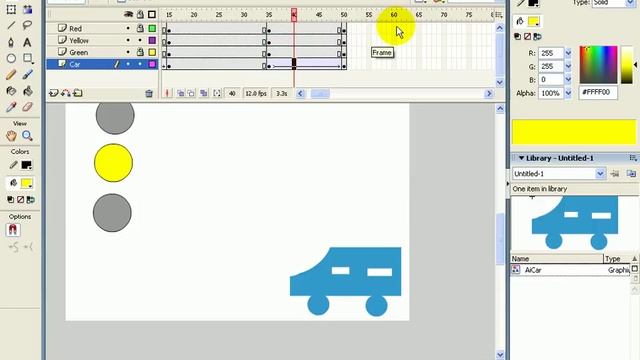Image resolution: width=640 pixels, height=360 pixels.
Task: Select the Brush tool
Action: pos(27,75)
